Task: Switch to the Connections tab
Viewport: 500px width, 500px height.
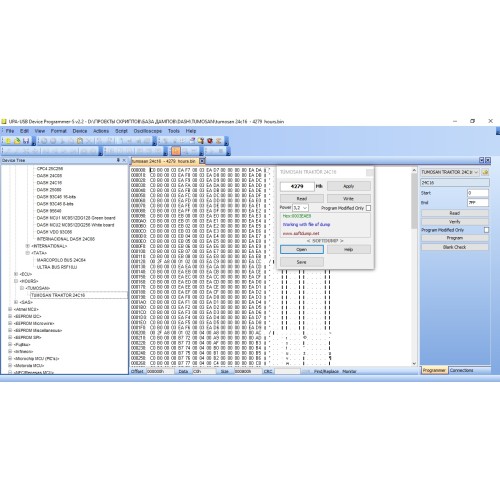Action: coord(461,370)
